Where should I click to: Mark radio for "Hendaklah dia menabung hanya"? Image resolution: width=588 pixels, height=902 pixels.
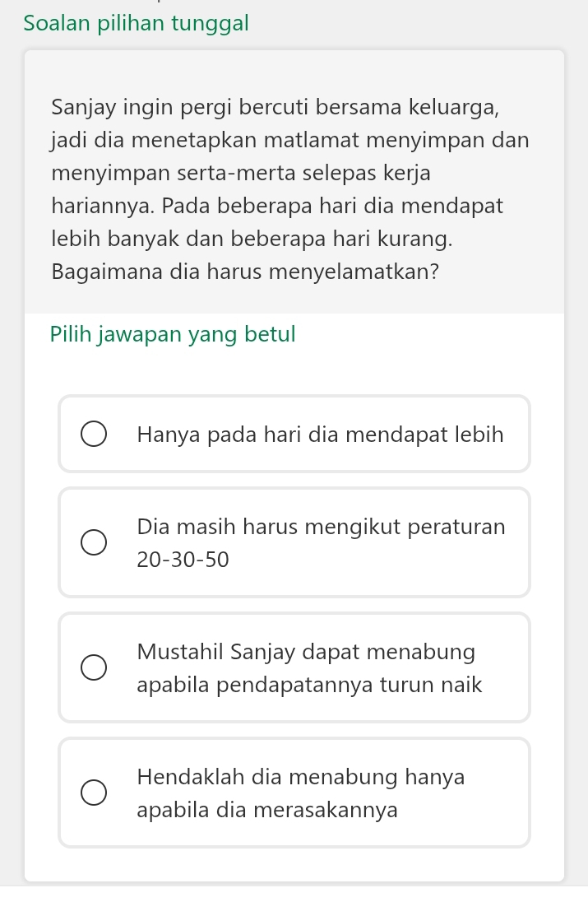(x=93, y=793)
